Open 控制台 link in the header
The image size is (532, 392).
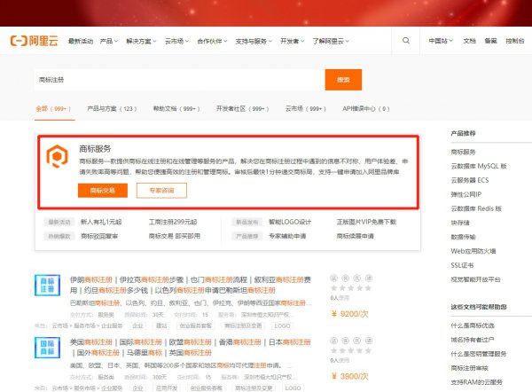(x=514, y=41)
